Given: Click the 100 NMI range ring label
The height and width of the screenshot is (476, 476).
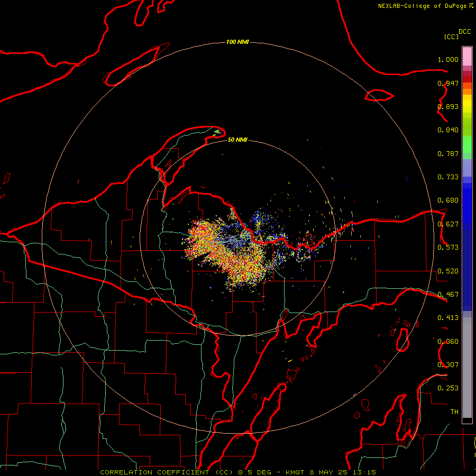Looking at the screenshot, I should (237, 42).
